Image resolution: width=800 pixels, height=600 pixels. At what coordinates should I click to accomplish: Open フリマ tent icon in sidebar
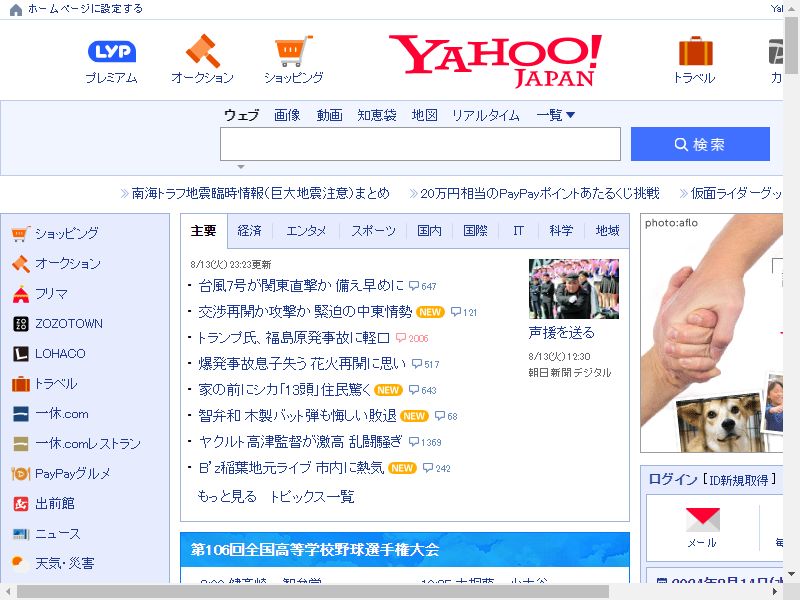click(x=20, y=294)
